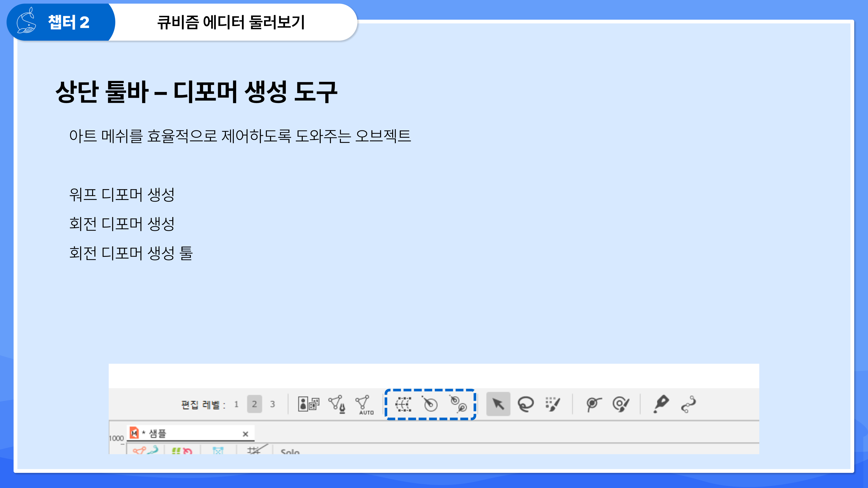Set edit level to 3

click(x=272, y=404)
